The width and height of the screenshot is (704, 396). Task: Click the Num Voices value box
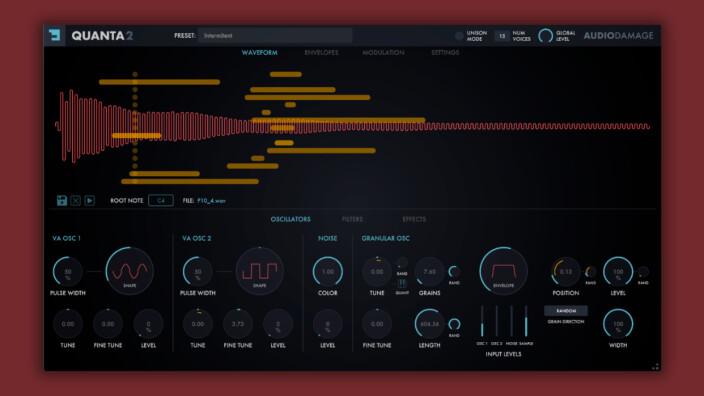(502, 36)
